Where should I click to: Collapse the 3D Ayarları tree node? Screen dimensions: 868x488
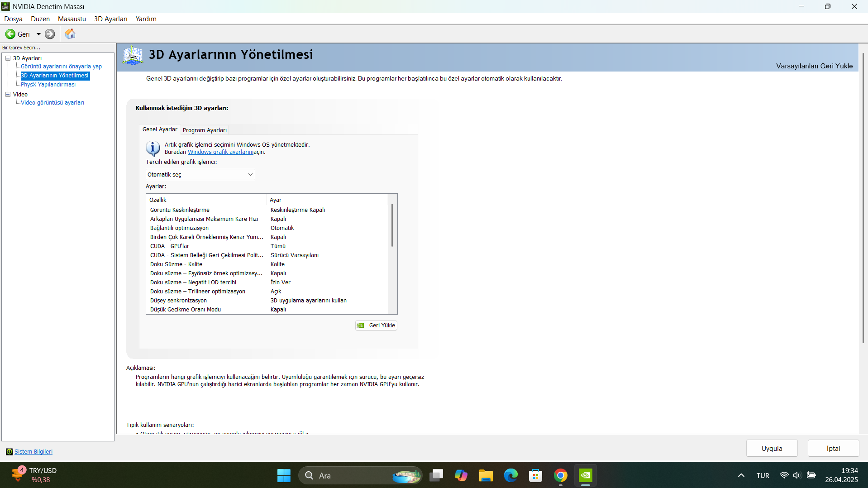8,58
